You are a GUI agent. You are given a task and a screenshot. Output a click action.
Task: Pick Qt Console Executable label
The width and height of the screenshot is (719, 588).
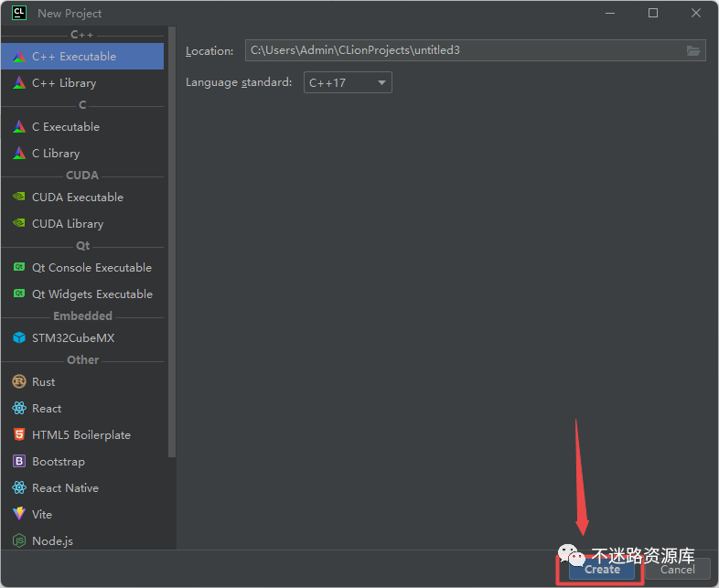coord(91,268)
